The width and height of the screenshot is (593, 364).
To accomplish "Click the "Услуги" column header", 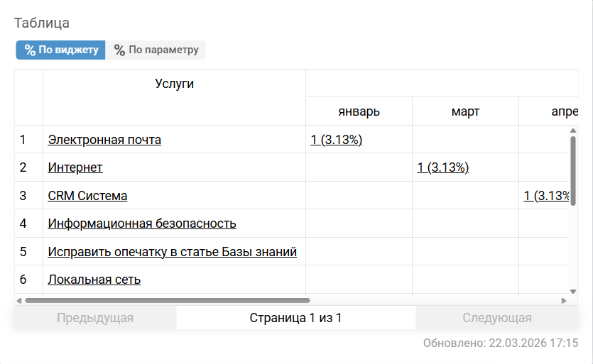I will 175,84.
